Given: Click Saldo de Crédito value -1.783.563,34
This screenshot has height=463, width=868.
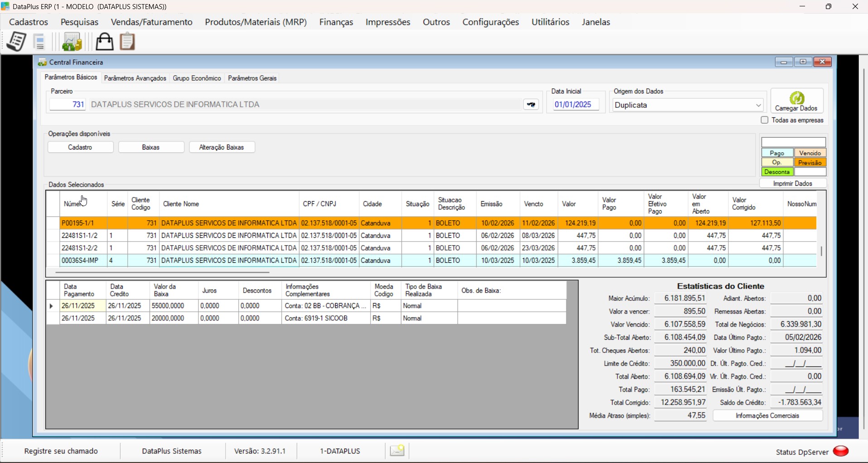Looking at the screenshot, I should coord(797,402).
